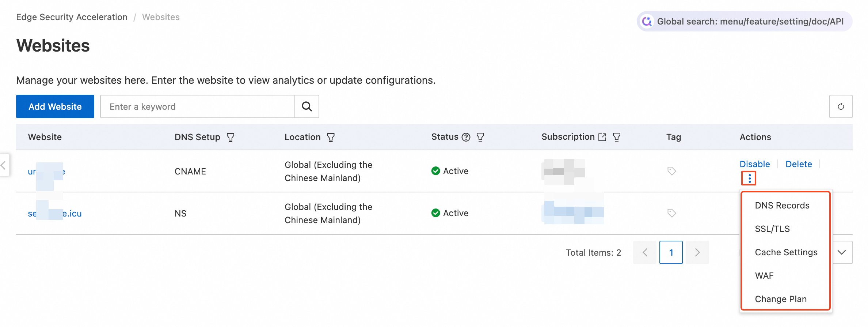Focus the Enter a keyword field
This screenshot has width=868, height=327.
197,106
